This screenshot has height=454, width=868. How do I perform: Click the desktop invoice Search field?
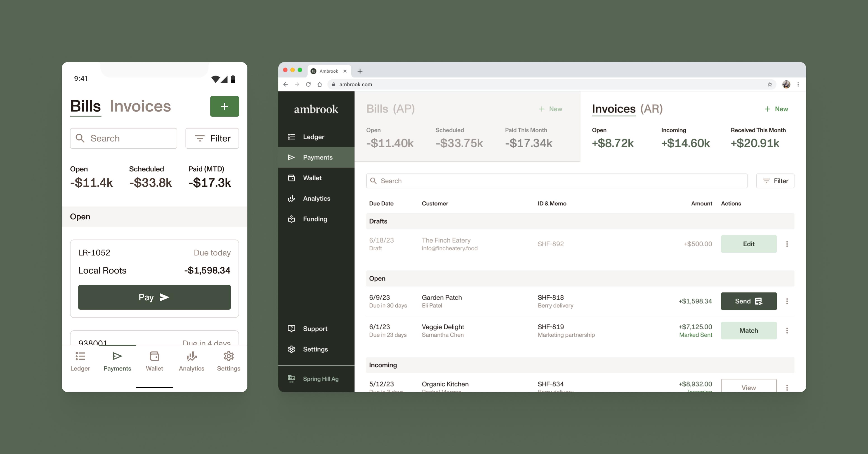[556, 181]
